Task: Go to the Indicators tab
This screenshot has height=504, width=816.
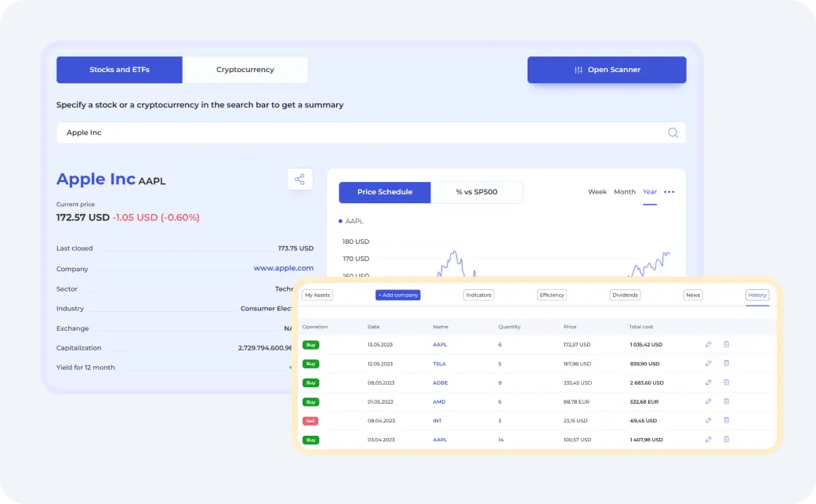Action: coord(478,296)
